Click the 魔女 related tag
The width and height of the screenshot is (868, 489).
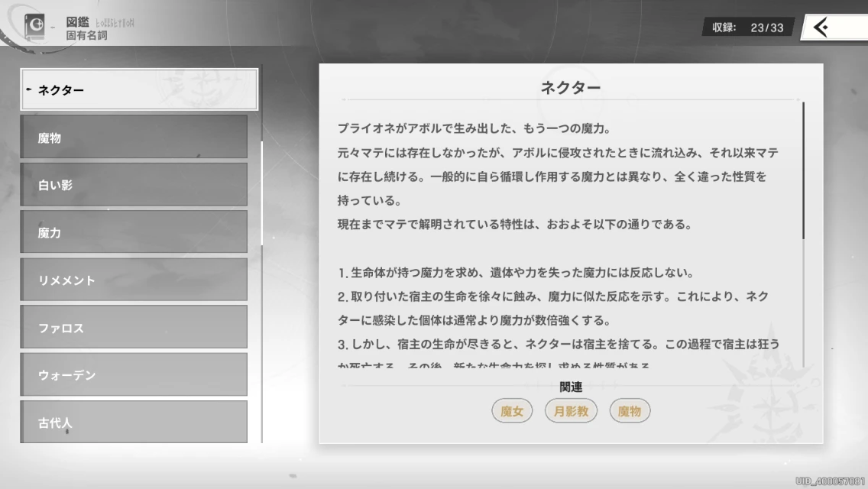point(512,411)
